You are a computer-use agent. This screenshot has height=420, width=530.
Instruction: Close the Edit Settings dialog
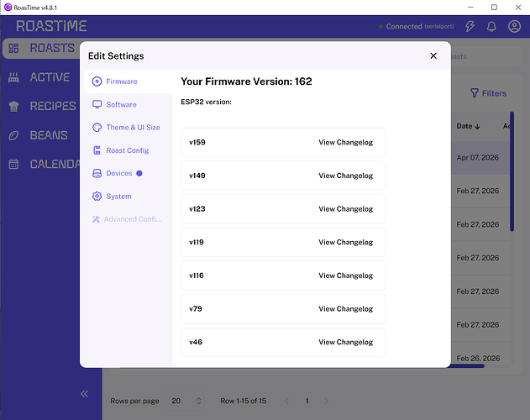click(x=433, y=56)
